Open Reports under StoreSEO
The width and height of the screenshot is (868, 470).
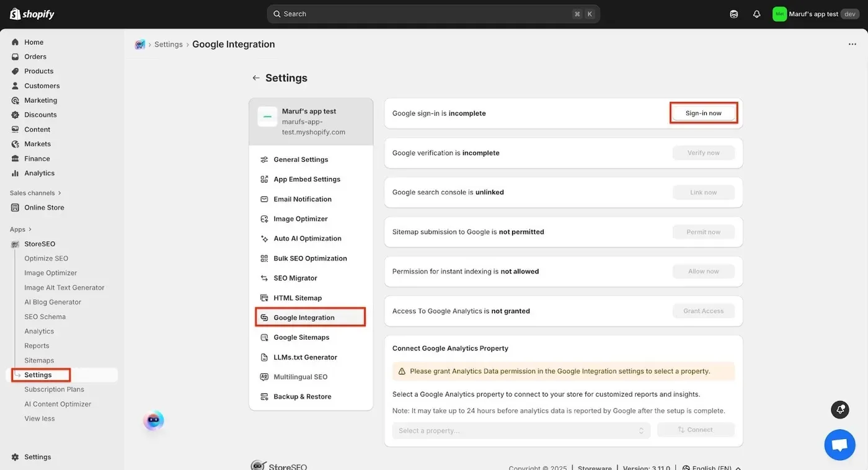pyautogui.click(x=37, y=346)
